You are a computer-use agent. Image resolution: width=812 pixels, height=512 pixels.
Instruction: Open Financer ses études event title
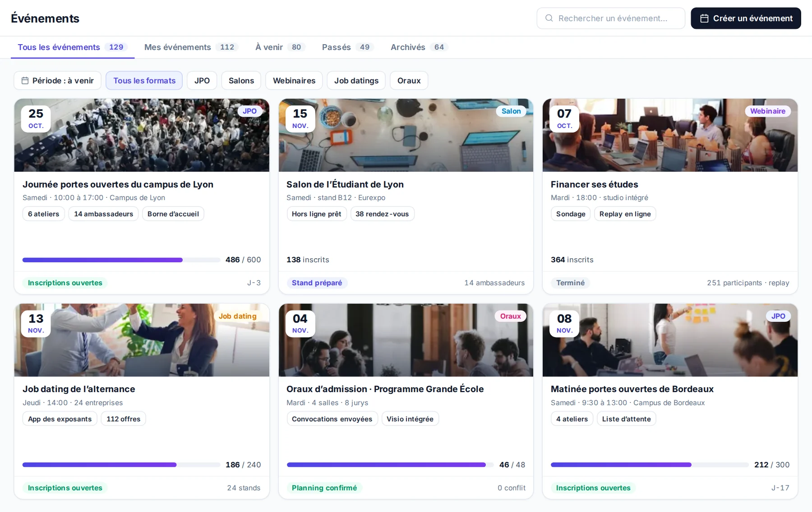[x=595, y=184]
